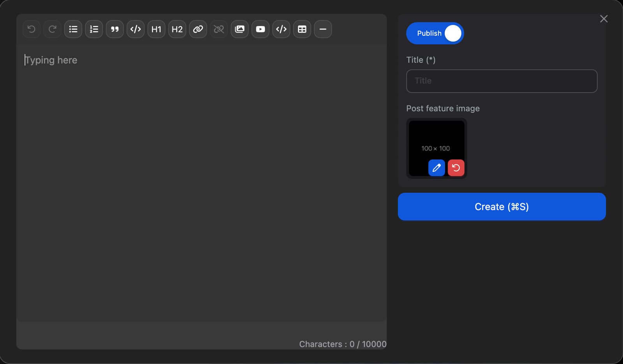The width and height of the screenshot is (623, 364).
Task: Insert a horizontal rule
Action: click(323, 29)
